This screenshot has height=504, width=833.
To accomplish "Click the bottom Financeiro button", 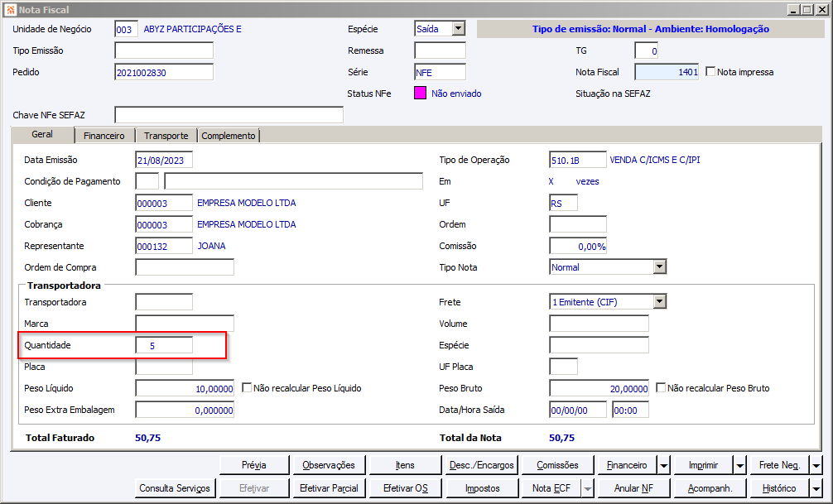I will (x=627, y=465).
